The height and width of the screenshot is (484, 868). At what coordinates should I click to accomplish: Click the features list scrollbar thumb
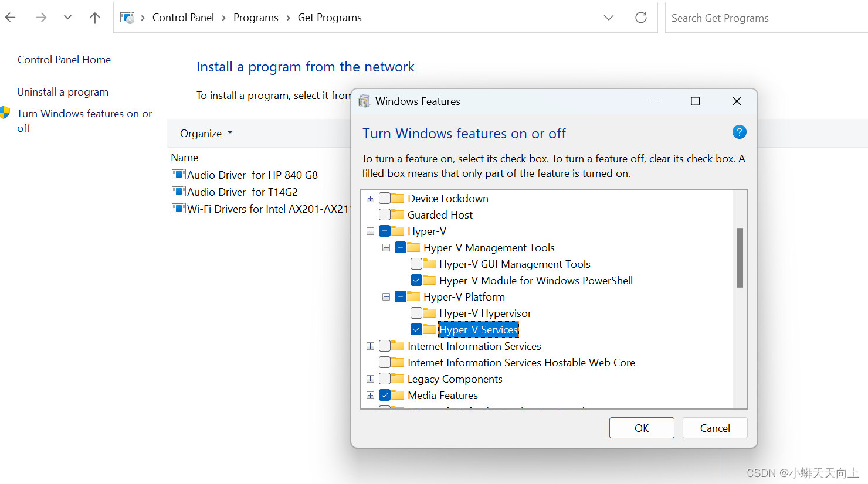click(x=740, y=258)
